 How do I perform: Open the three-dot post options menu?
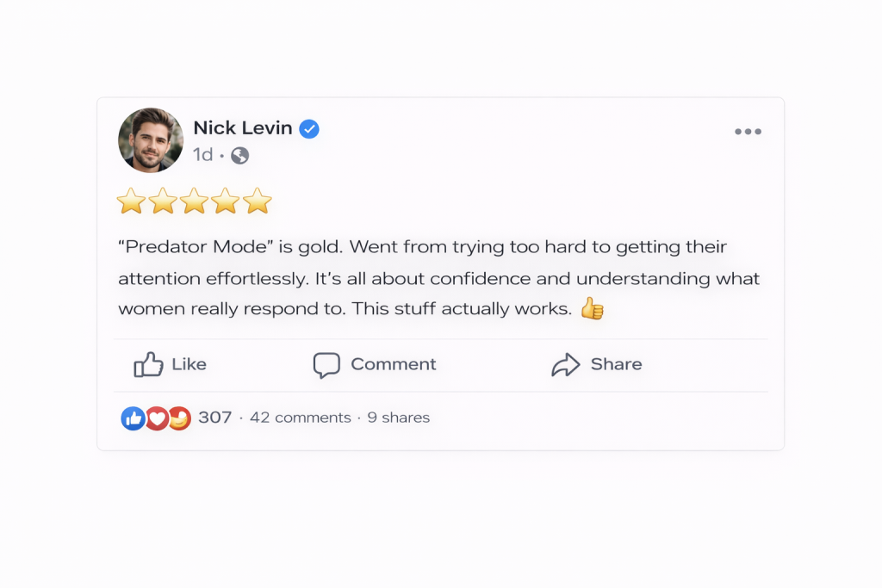click(748, 132)
